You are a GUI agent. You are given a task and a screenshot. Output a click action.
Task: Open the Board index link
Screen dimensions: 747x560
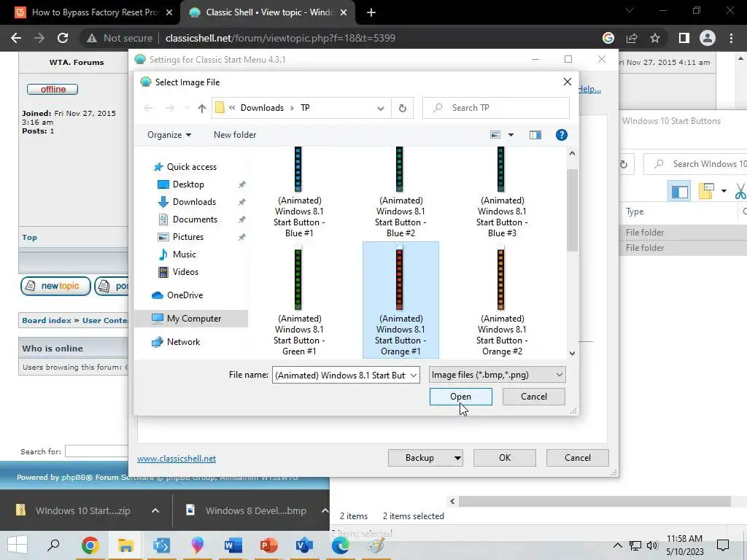(x=46, y=321)
